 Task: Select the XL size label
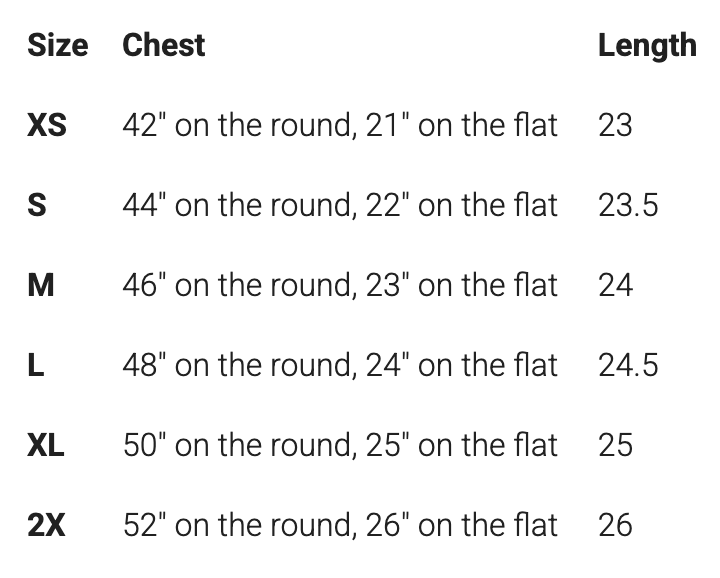(46, 445)
